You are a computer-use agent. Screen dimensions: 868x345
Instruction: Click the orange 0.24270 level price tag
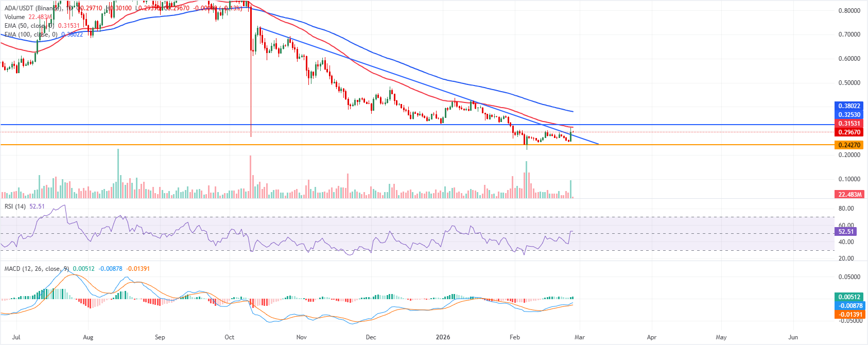tap(849, 145)
